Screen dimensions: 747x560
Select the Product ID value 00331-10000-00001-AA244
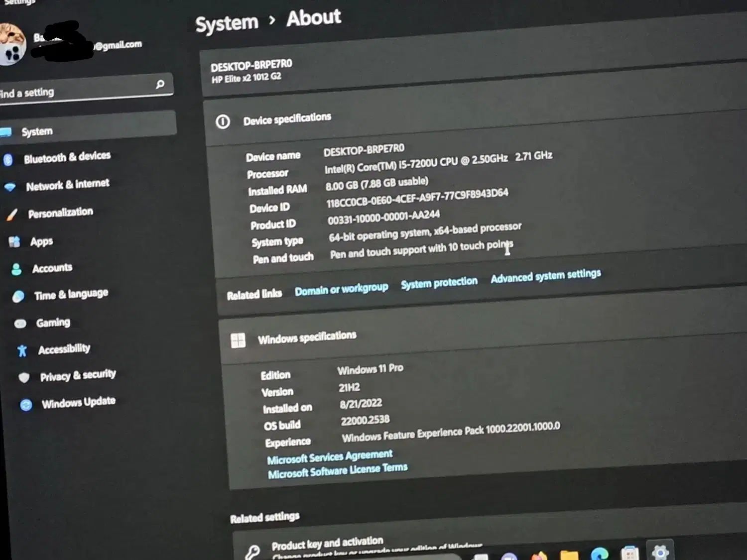pyautogui.click(x=383, y=217)
